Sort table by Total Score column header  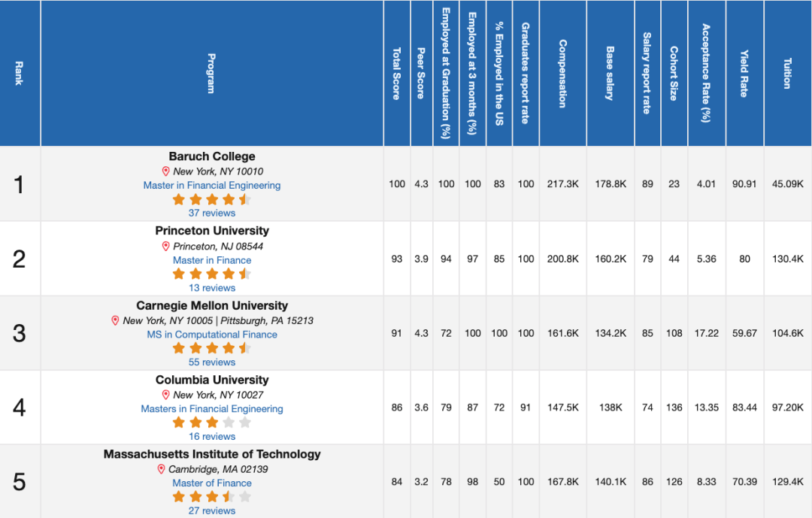397,73
